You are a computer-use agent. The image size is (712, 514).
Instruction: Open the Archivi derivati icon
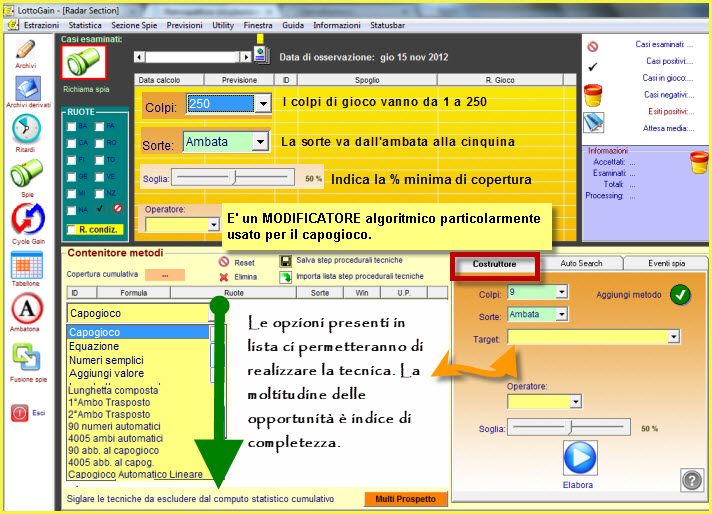click(28, 88)
